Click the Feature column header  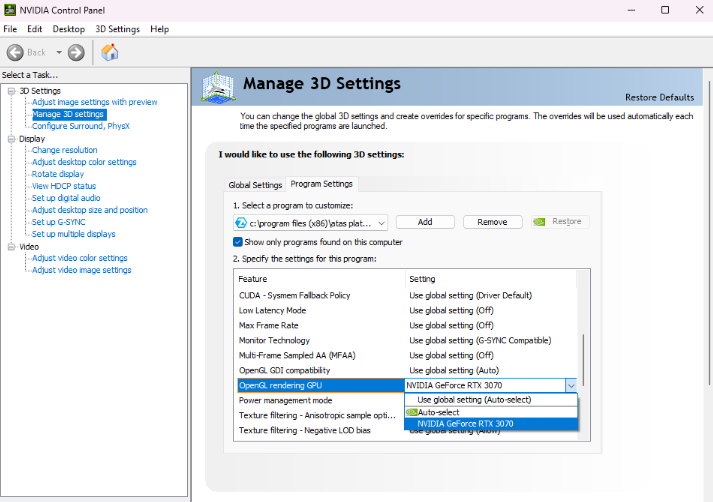point(320,279)
